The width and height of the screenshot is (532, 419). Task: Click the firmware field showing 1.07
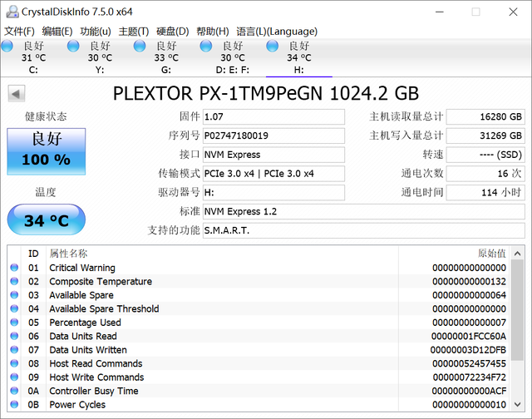tap(273, 116)
